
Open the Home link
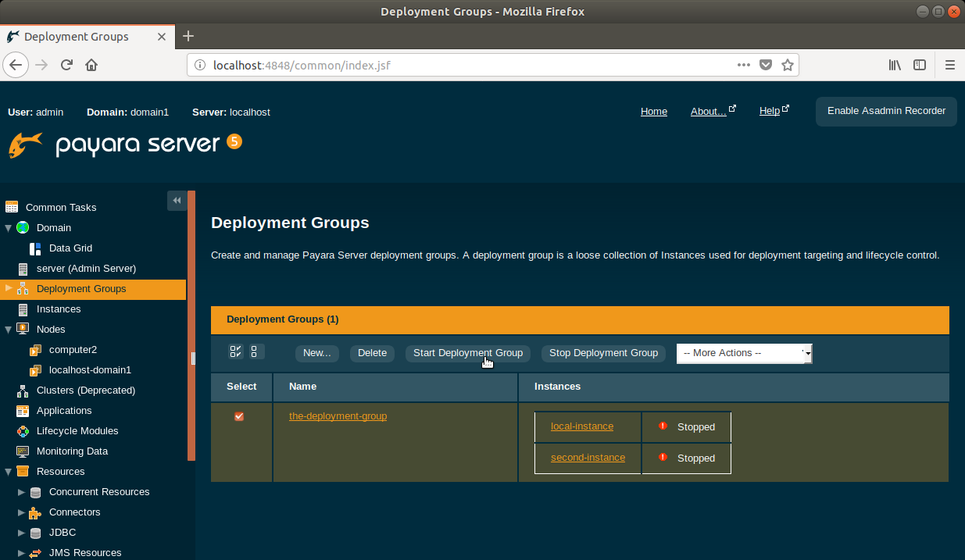tap(654, 112)
